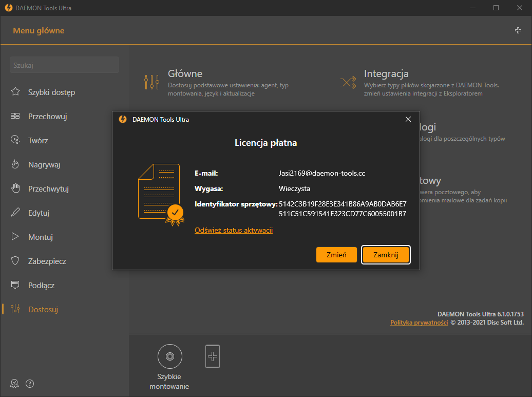The width and height of the screenshot is (532, 397).
Task: Click the plus icon in Menu główne header
Action: [518, 30]
